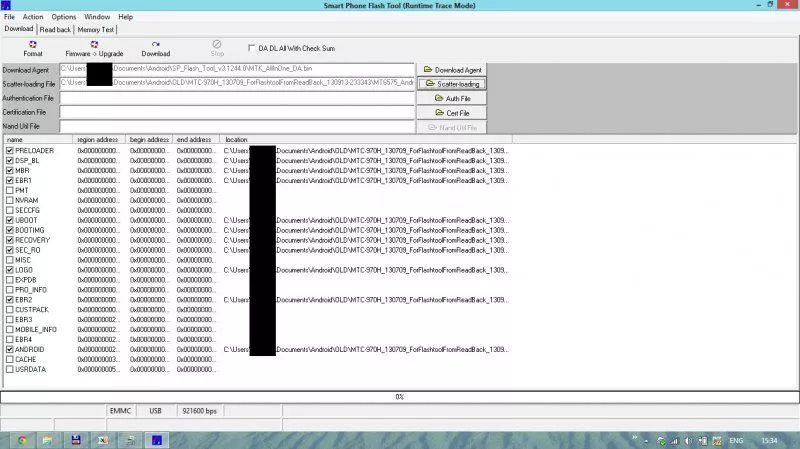Start flashing with the Download icon
The height and width of the screenshot is (449, 800).
155,47
